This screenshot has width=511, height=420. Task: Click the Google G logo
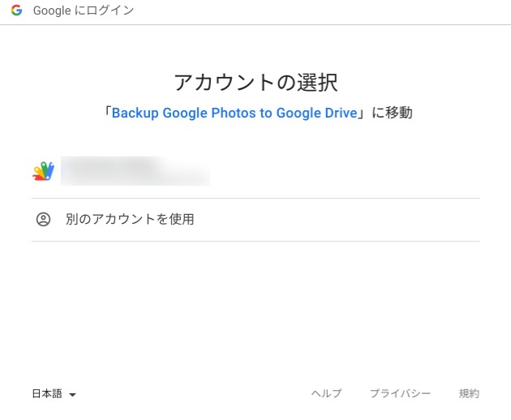click(16, 11)
